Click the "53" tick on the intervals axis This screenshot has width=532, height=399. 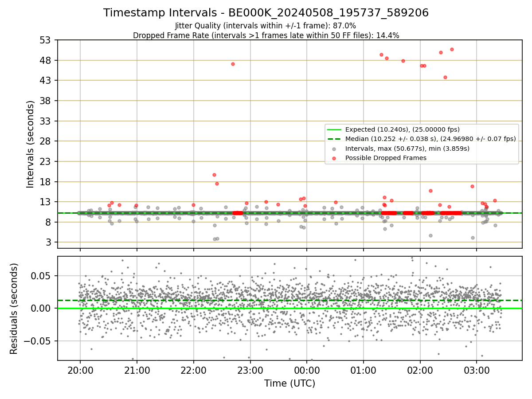[46, 40]
